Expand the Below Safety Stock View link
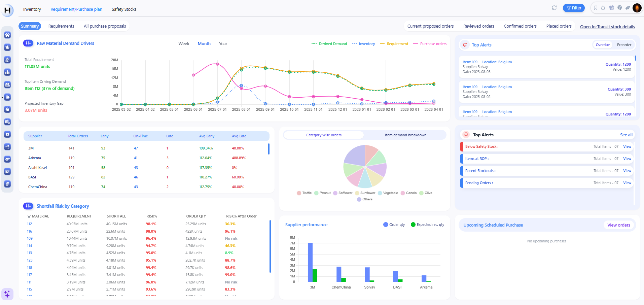This screenshot has width=644, height=305. (x=627, y=147)
